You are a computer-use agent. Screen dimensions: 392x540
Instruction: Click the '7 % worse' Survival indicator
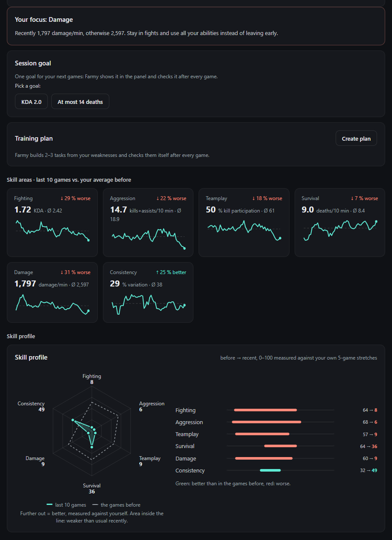coord(364,198)
